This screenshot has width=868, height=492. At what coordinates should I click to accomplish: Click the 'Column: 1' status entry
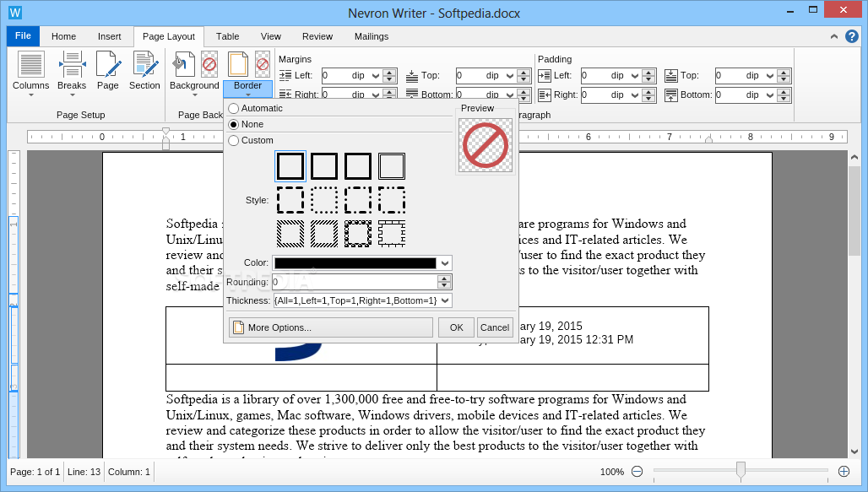(129, 472)
